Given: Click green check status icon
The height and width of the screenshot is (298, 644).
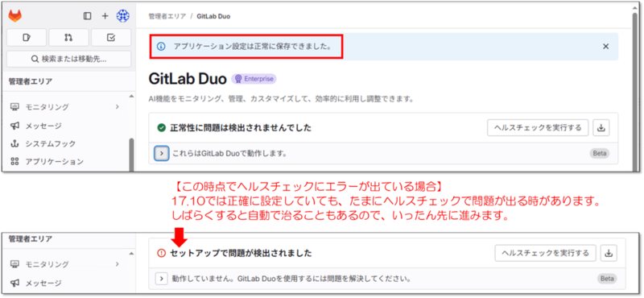Looking at the screenshot, I should click(162, 128).
